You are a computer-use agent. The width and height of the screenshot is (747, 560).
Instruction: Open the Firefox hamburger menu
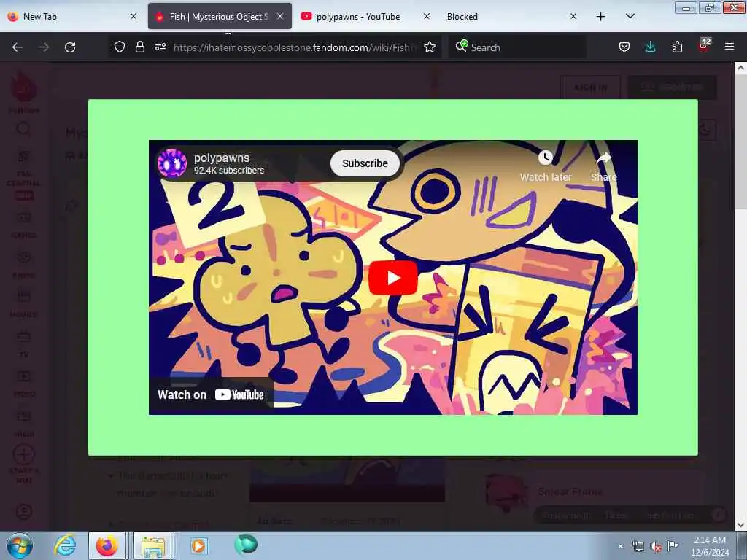[729, 47]
